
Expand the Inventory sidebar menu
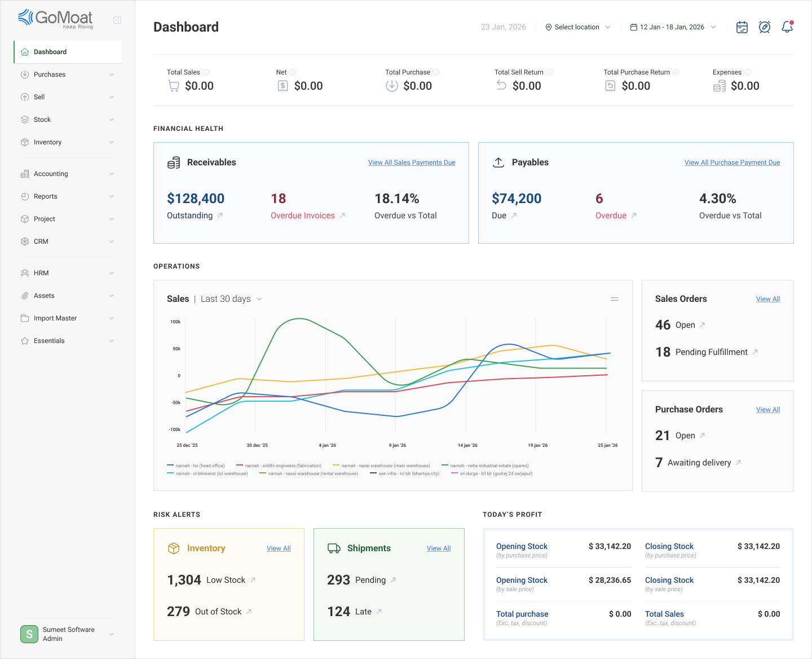pos(68,142)
